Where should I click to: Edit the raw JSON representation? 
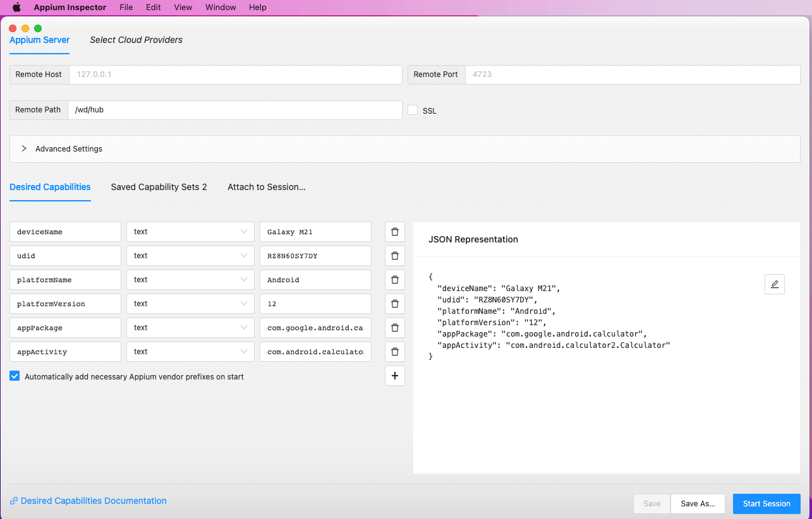click(x=774, y=284)
